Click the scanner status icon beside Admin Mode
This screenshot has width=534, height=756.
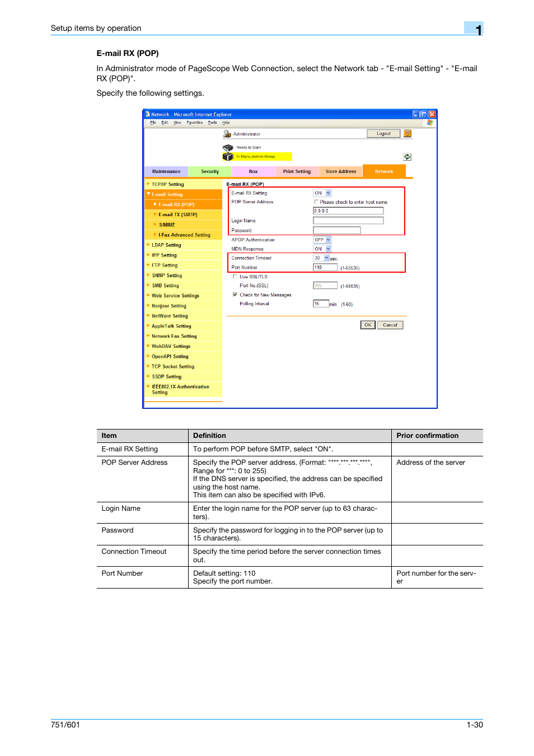[228, 157]
